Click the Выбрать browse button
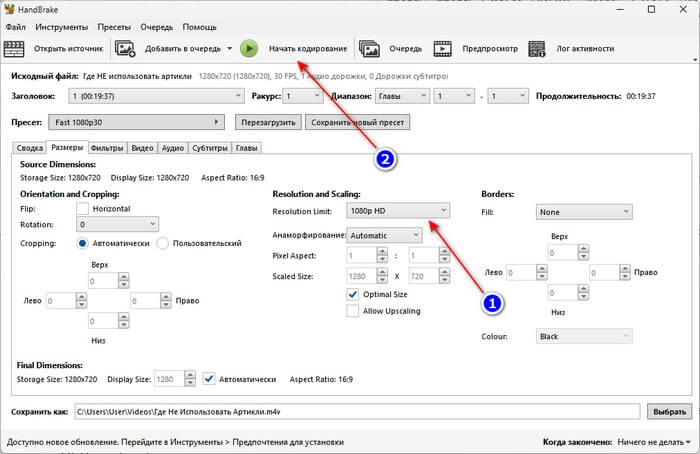 pyautogui.click(x=669, y=412)
